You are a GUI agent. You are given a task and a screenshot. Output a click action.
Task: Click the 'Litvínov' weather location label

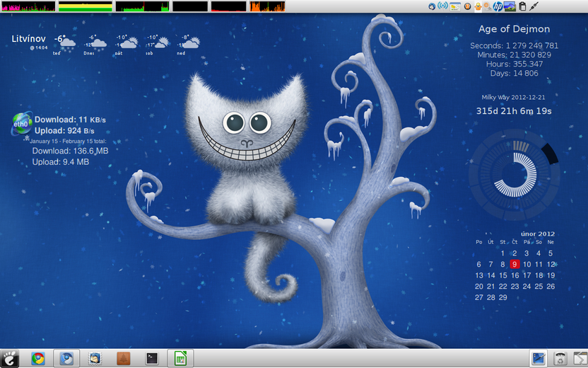(x=28, y=39)
